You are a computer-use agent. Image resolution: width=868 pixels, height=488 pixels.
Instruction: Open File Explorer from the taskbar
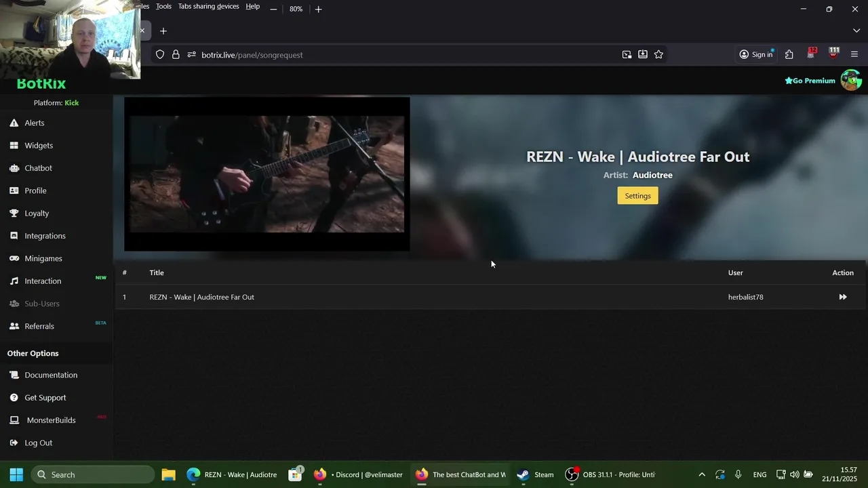click(x=168, y=474)
